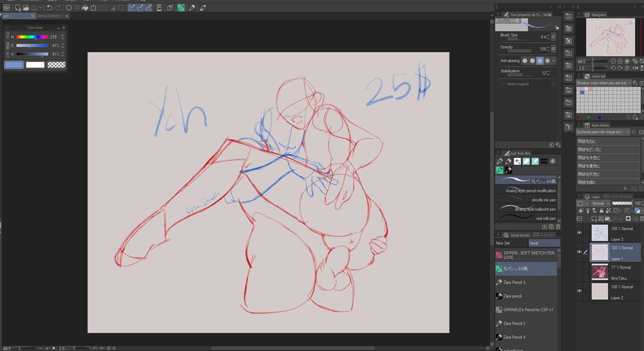This screenshot has height=351, width=644.
Task: Open the Quick Access tab
Action: (x=516, y=235)
